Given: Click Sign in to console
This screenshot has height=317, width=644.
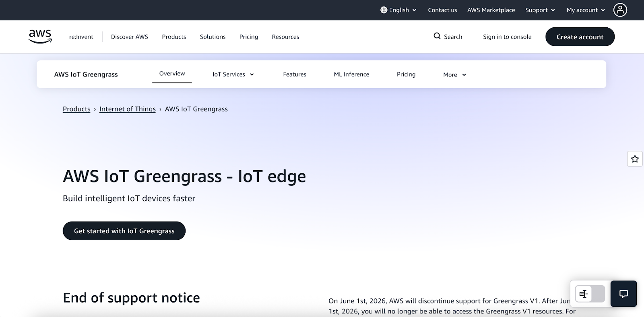Looking at the screenshot, I should coord(507,37).
